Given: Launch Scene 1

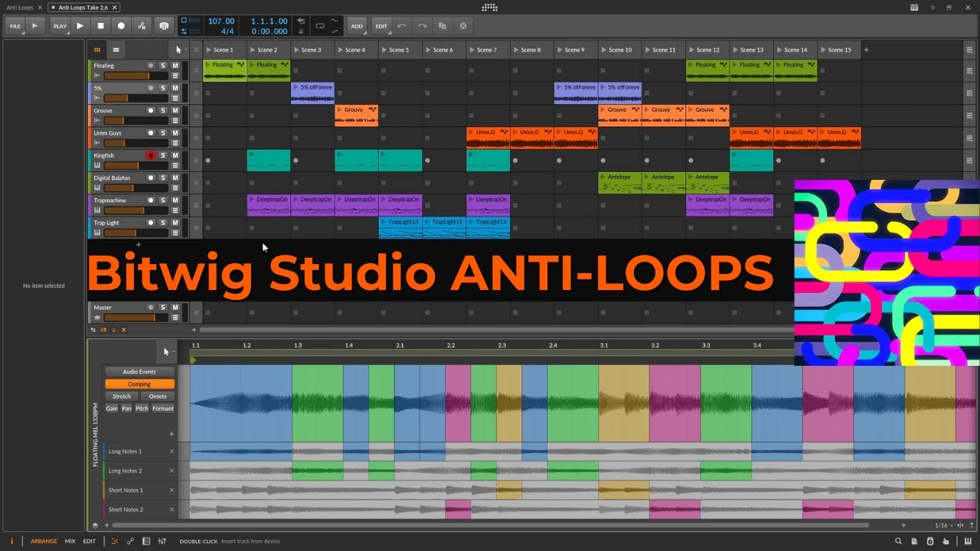Looking at the screenshot, I should [x=208, y=50].
